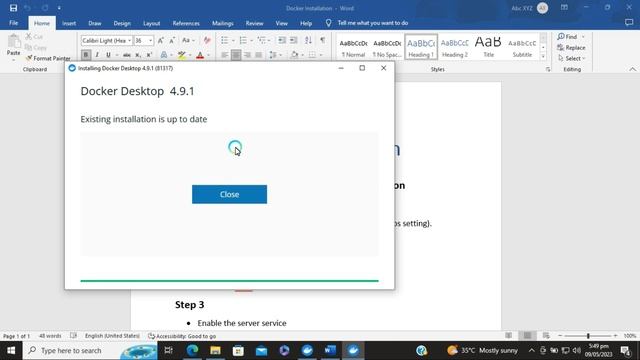
Task: Open the File menu
Action: pyautogui.click(x=13, y=23)
